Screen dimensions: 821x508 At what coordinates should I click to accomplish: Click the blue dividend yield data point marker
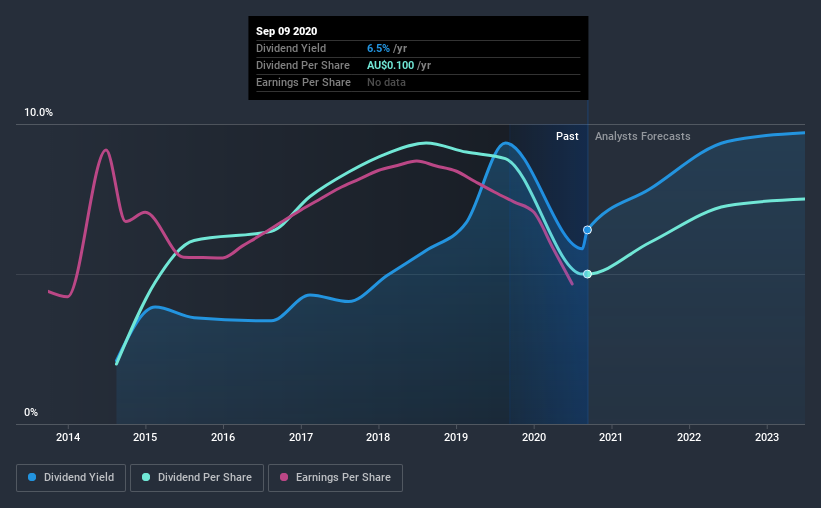(587, 230)
